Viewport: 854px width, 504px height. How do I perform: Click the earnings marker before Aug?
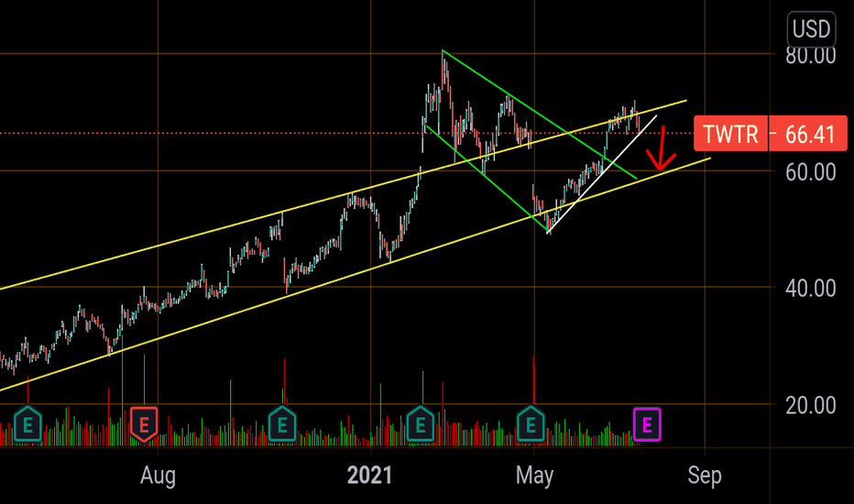[27, 423]
